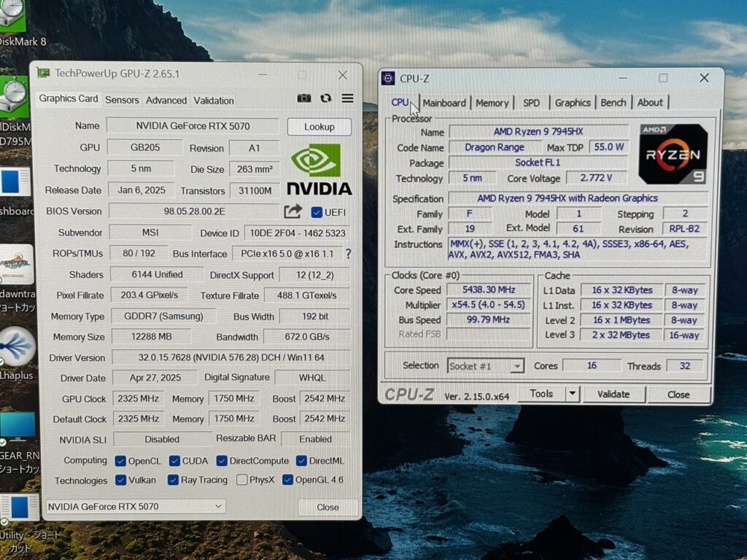Click the Device ID value 10DE 2F04

[x=298, y=233]
